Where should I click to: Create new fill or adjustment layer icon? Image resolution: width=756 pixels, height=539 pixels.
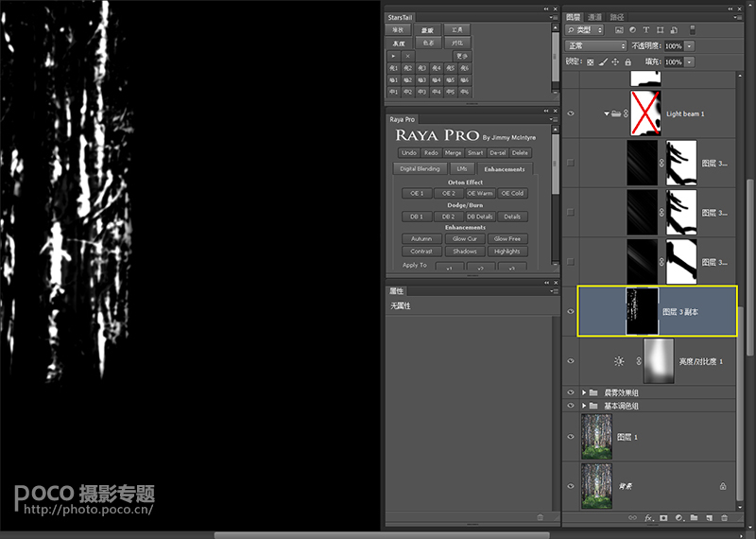[x=679, y=518]
